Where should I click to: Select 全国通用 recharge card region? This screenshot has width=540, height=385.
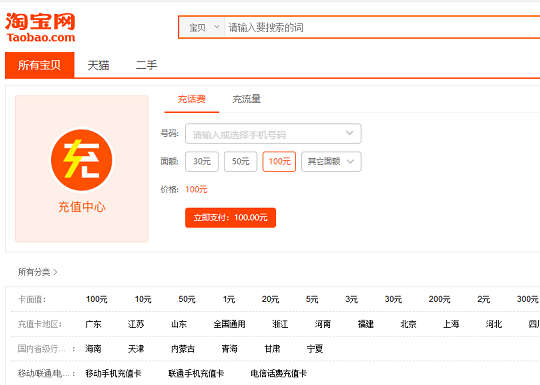pos(229,324)
